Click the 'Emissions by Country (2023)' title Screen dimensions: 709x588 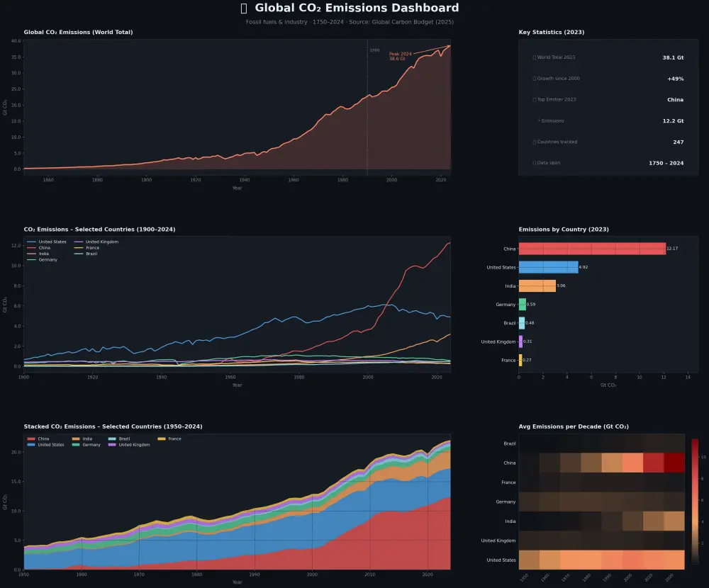[x=564, y=229]
